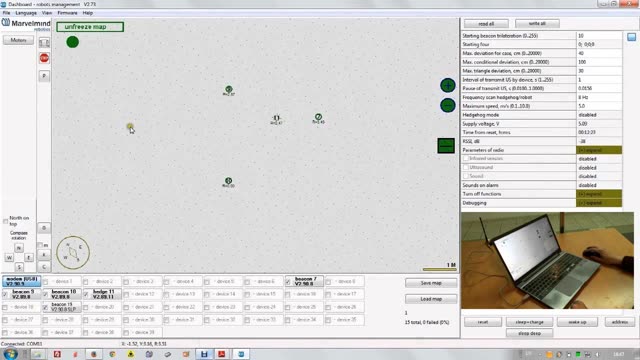Open the Firmware menu
Viewport: 640px width, 360px height.
coord(67,13)
